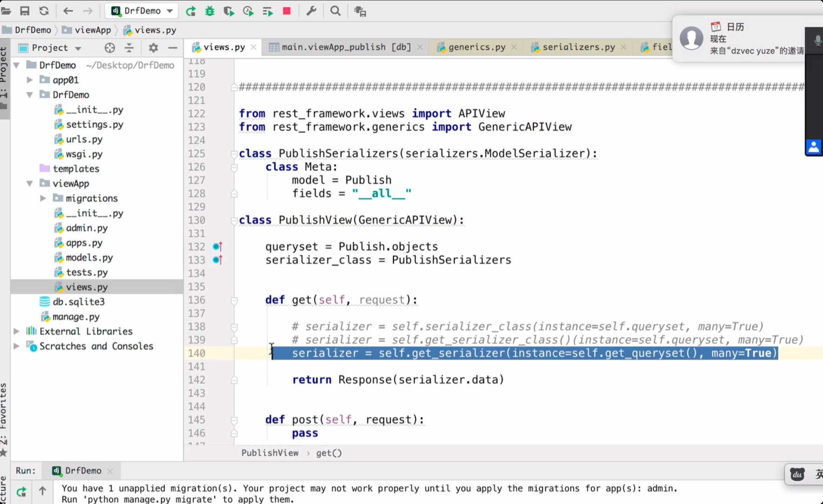This screenshot has height=504, width=823.
Task: Click the Synchronize refresh icon in toolbar
Action: pyautogui.click(x=44, y=11)
